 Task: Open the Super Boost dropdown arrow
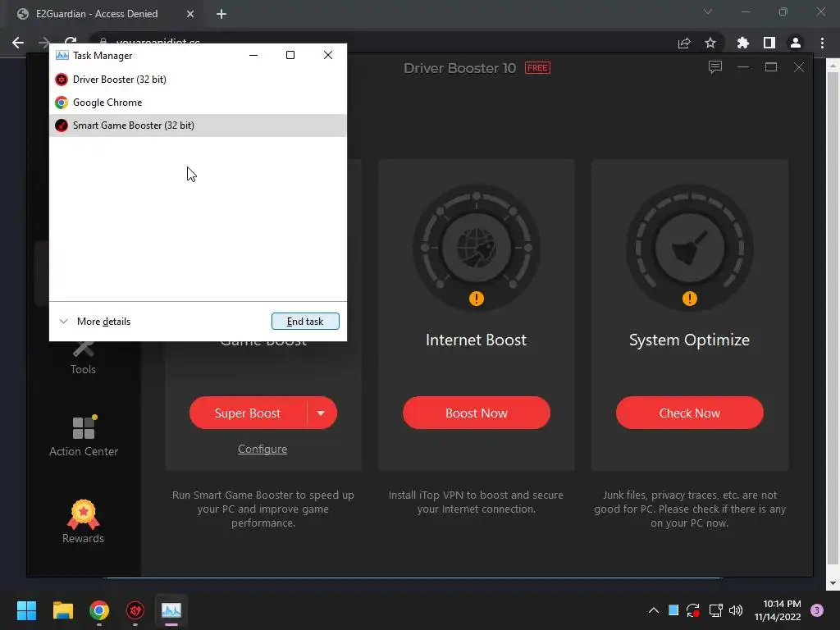pos(322,413)
